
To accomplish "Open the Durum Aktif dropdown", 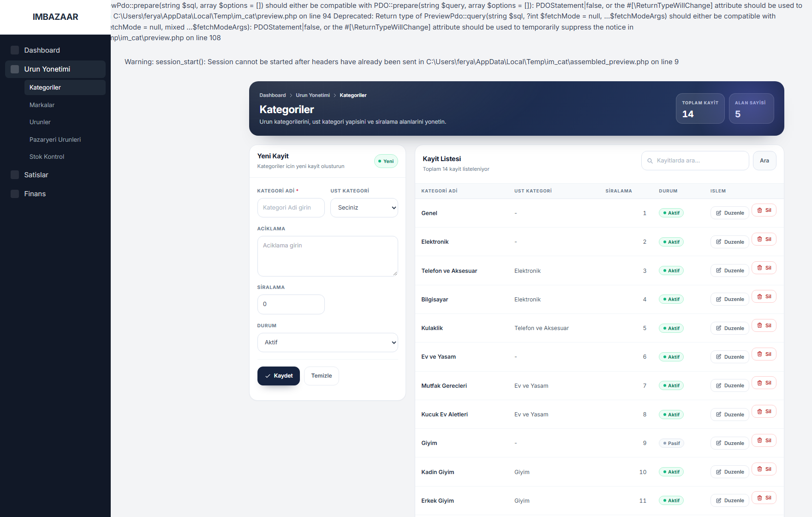I will pyautogui.click(x=328, y=343).
